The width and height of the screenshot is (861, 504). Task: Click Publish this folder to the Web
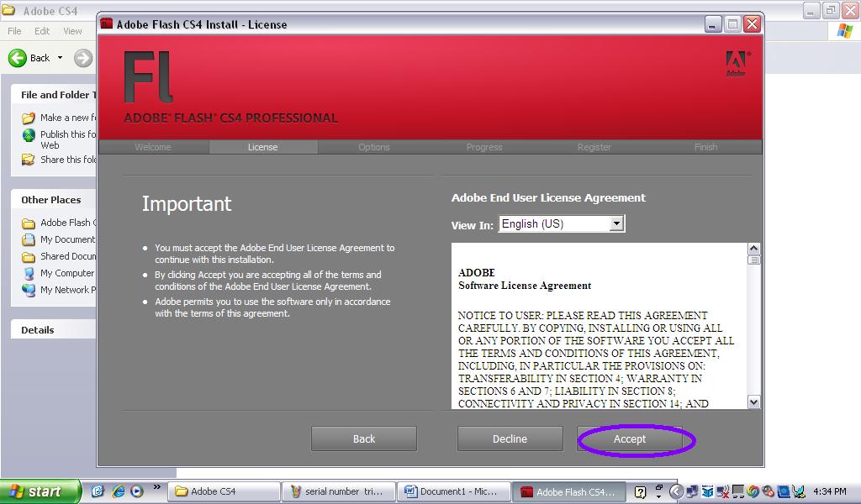coord(68,139)
